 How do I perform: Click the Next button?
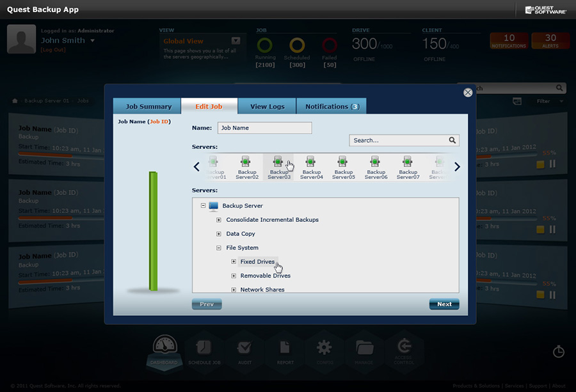[444, 304]
